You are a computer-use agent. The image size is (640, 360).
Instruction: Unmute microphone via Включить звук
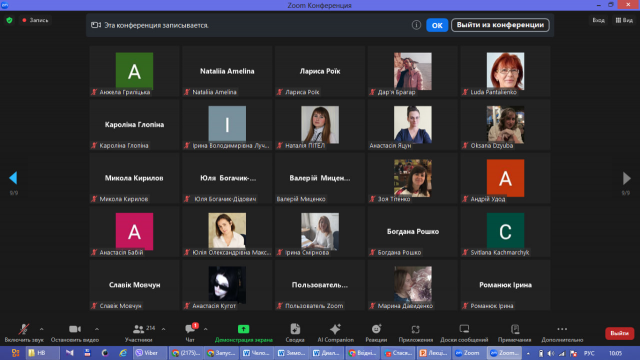24,333
